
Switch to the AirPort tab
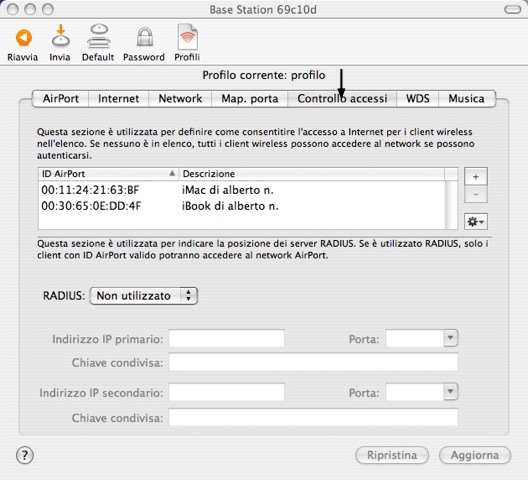pos(61,99)
